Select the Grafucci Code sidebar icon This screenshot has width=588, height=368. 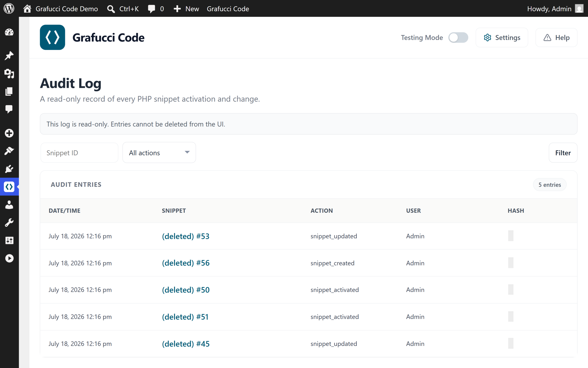point(9,187)
